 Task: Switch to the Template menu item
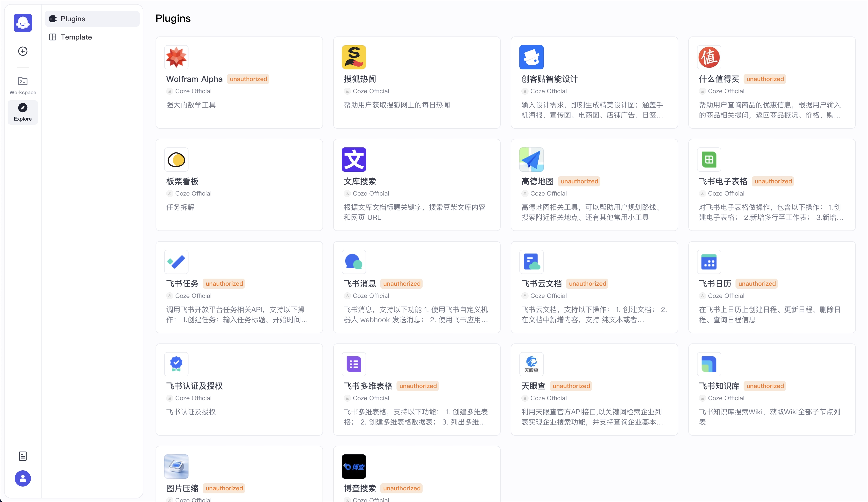(x=76, y=37)
